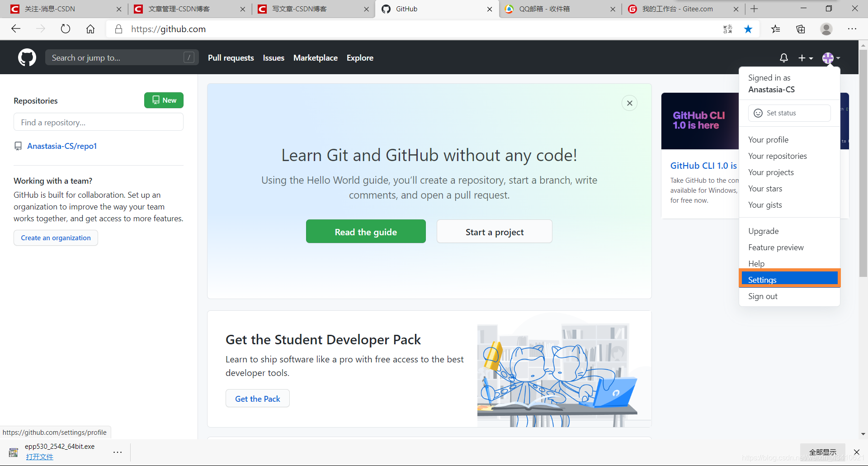Dismiss the Learn Git banner with X
This screenshot has height=466, width=868.
(629, 103)
